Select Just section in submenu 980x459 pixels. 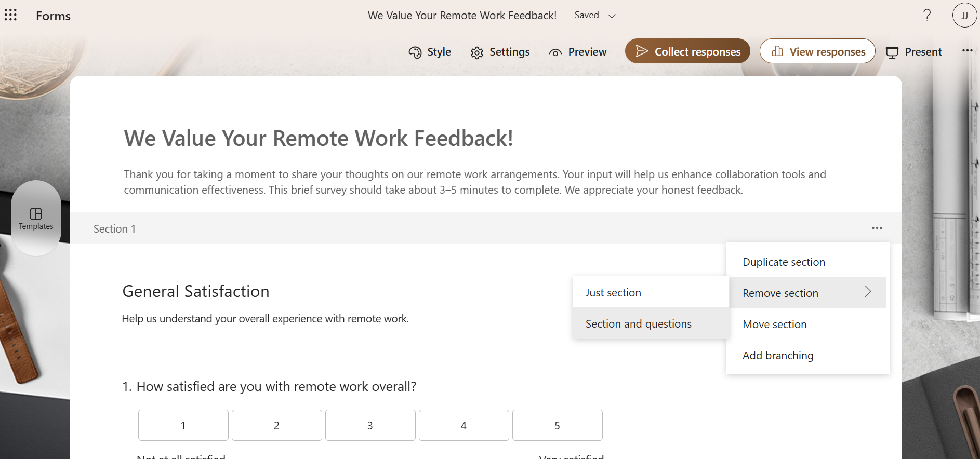pos(651,292)
